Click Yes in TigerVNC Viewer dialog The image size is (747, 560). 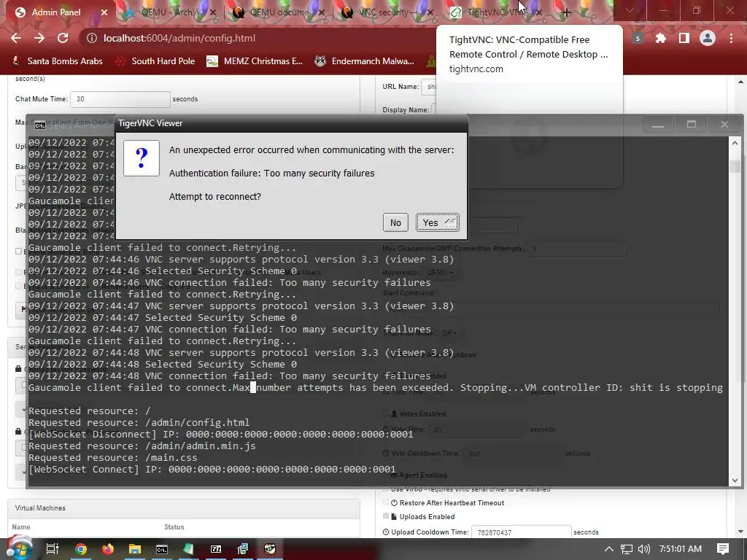tap(438, 222)
